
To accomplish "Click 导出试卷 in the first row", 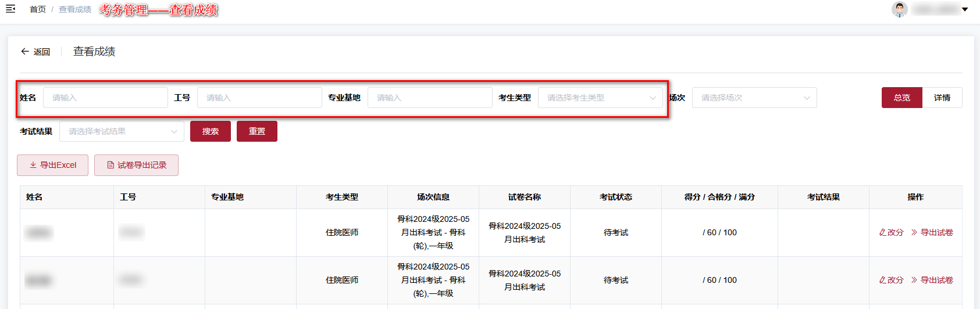I will (x=932, y=232).
